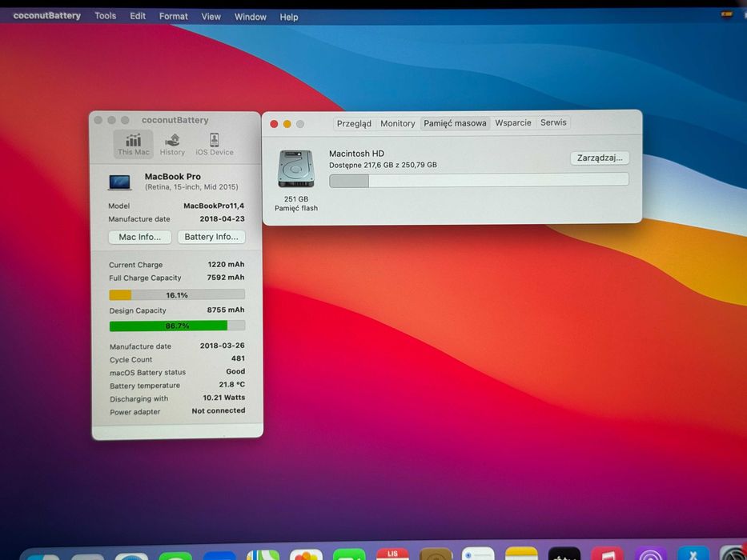The height and width of the screenshot is (560, 747).
Task: Open the Edit menu
Action: [138, 16]
